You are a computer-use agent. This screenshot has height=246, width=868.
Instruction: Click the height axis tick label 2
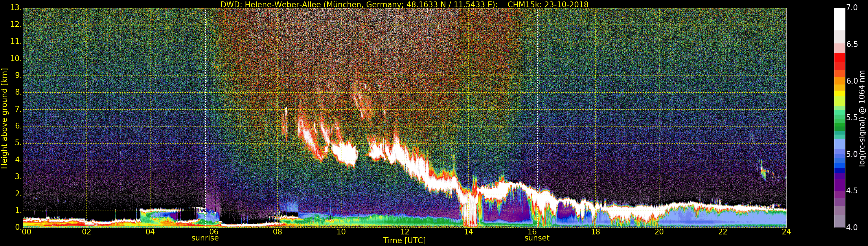[x=18, y=193]
